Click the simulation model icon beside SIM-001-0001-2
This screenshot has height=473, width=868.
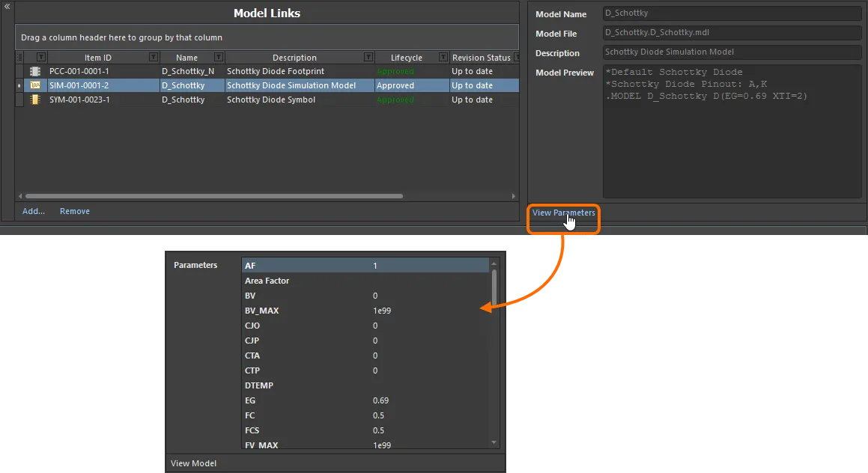(35, 85)
